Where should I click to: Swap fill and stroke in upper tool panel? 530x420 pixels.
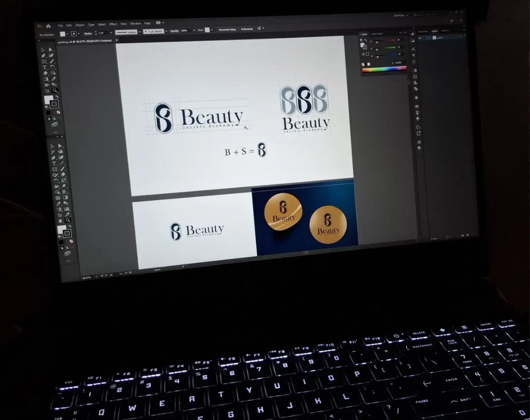57,97
